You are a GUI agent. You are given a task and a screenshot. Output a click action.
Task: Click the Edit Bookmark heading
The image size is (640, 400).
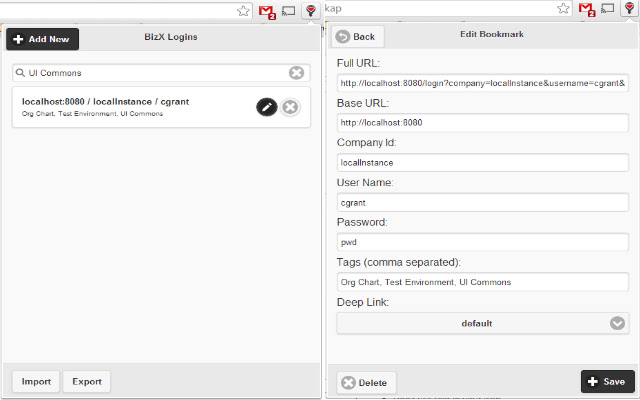pyautogui.click(x=492, y=34)
